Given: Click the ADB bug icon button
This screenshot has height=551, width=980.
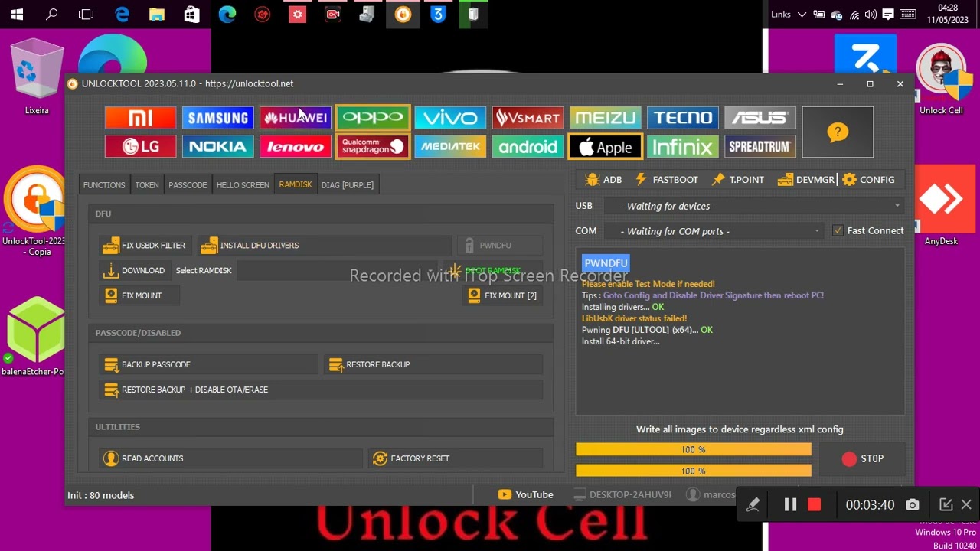Looking at the screenshot, I should (603, 180).
